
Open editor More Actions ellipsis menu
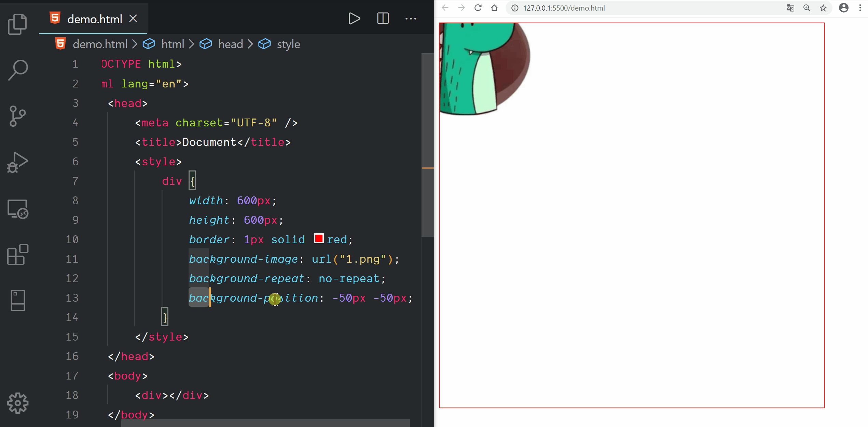tap(411, 18)
